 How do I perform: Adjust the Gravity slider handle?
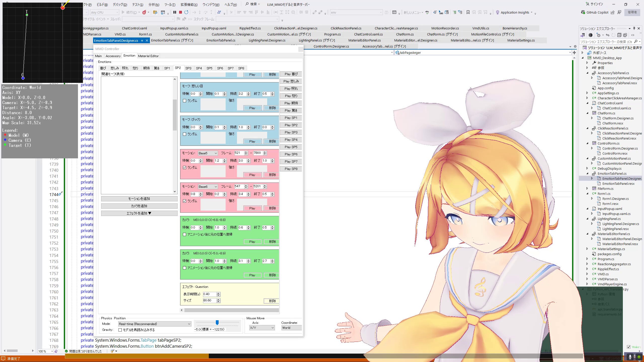point(217,323)
